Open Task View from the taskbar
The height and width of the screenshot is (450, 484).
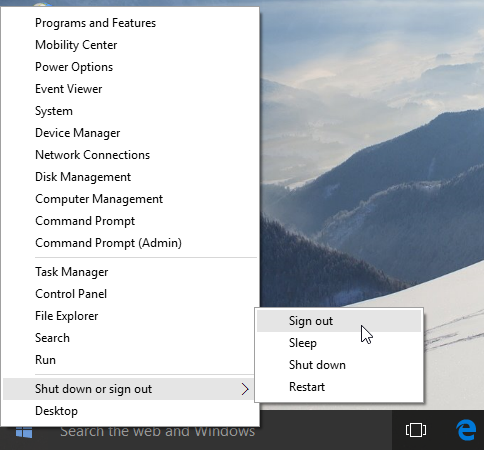(x=416, y=430)
